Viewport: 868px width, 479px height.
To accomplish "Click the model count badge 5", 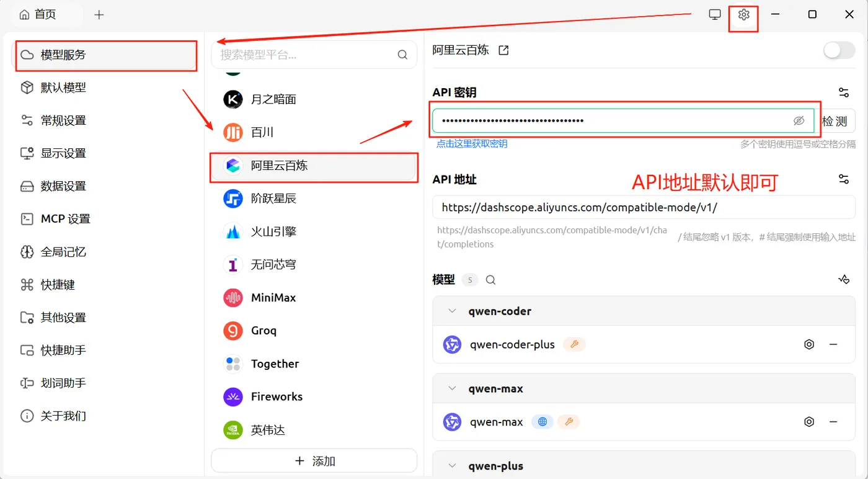I will click(x=470, y=280).
